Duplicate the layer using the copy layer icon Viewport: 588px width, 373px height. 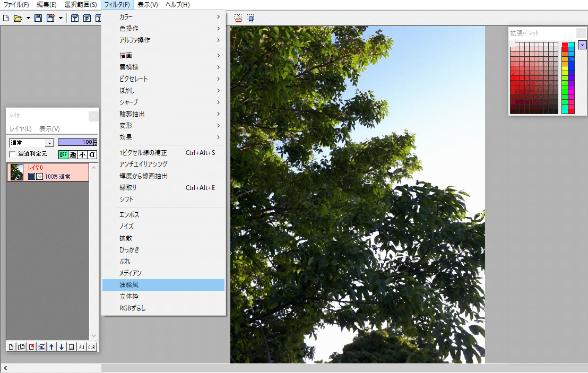[x=21, y=346]
